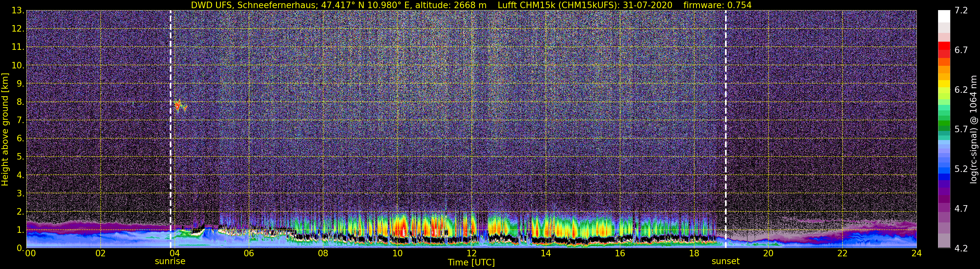This screenshot has width=980, height=269.
Task: Click the time tick label 12
Action: click(471, 254)
